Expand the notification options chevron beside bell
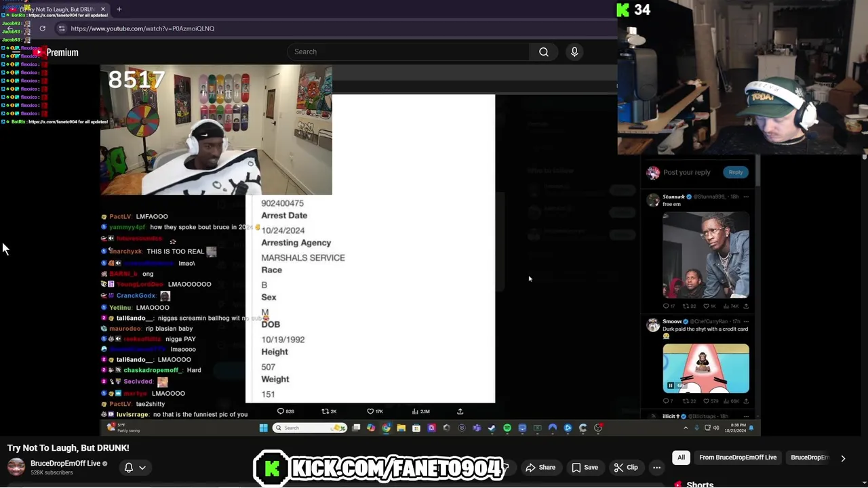 click(142, 468)
